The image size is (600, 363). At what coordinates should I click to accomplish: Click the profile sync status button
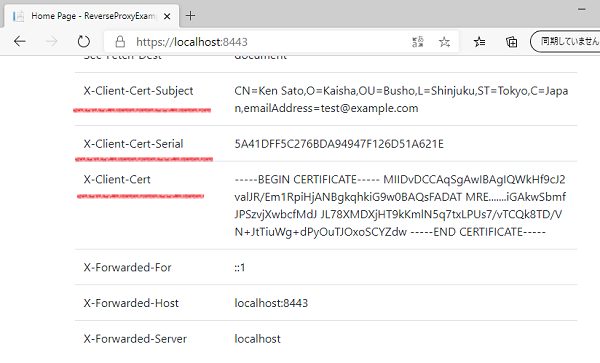click(x=566, y=41)
